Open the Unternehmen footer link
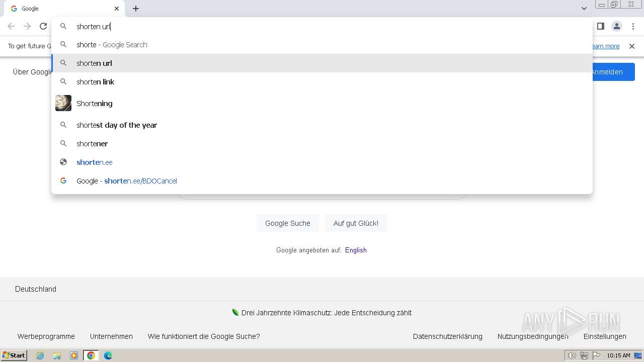 tap(111, 336)
